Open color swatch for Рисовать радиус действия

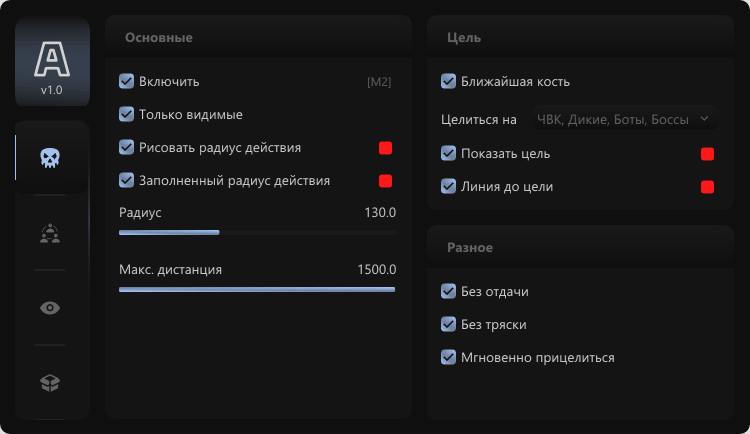point(385,148)
